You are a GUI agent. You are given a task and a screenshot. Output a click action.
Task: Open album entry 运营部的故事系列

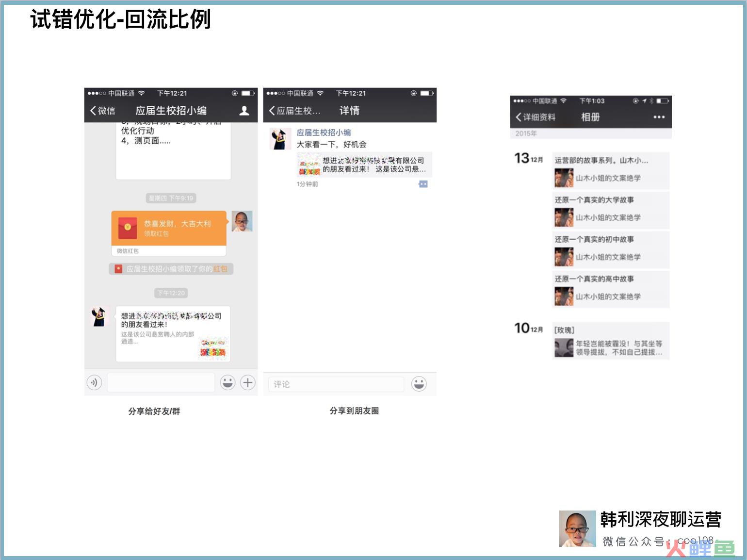pos(611,171)
